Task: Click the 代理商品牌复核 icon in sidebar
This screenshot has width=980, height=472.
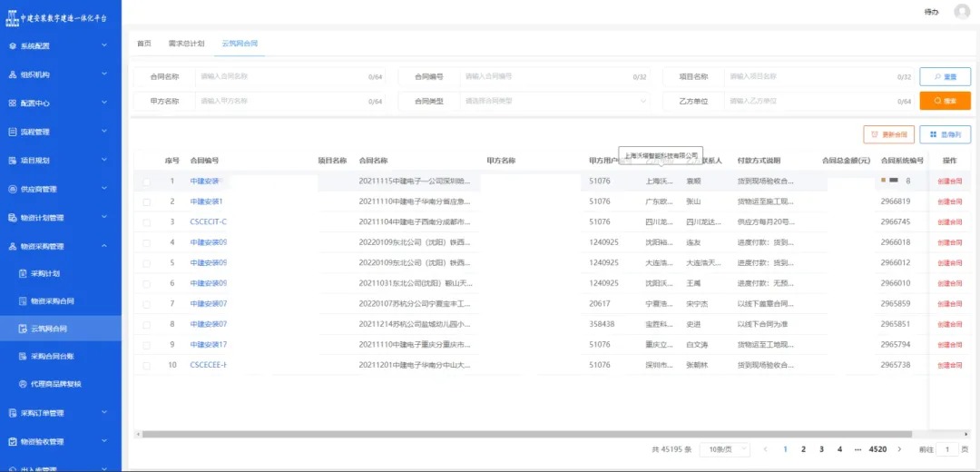Action: coord(23,384)
